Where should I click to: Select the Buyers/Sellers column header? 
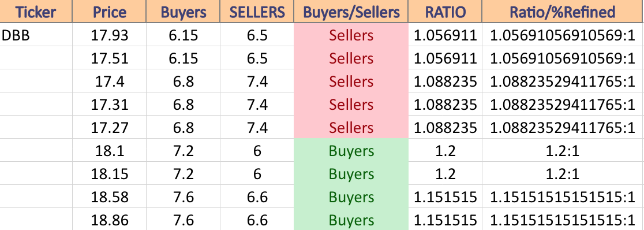click(x=351, y=12)
